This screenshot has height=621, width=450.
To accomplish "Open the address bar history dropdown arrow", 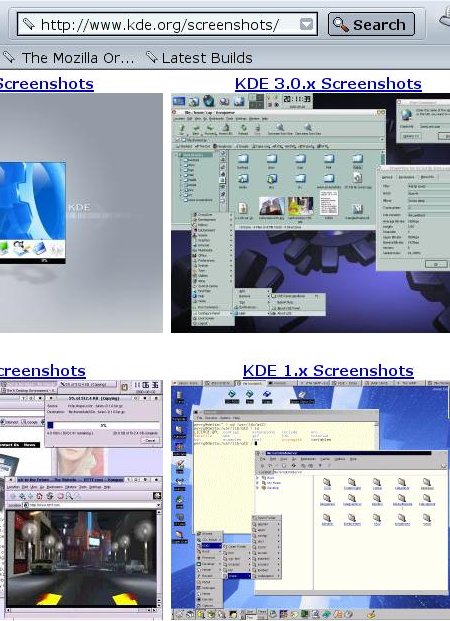I will click(x=306, y=25).
